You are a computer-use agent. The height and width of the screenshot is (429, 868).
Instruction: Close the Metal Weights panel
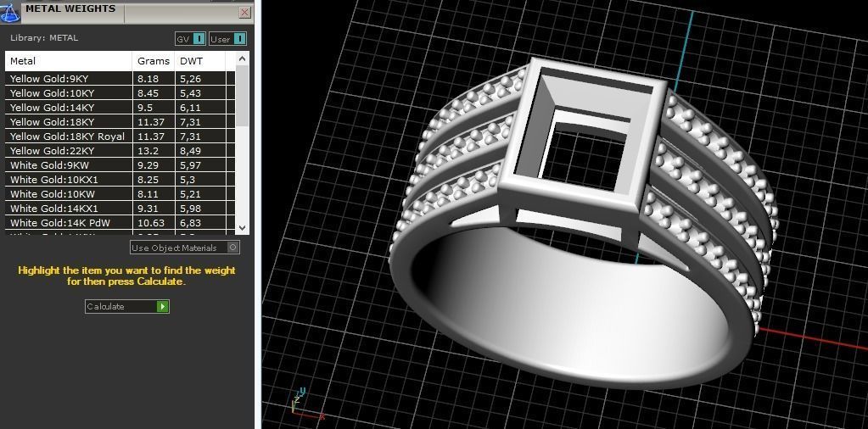(244, 12)
